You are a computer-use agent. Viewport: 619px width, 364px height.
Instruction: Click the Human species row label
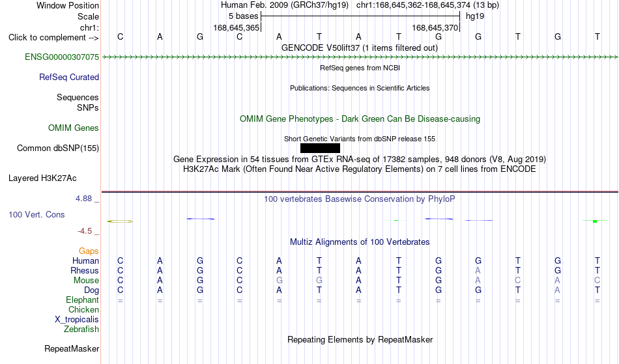85,261
